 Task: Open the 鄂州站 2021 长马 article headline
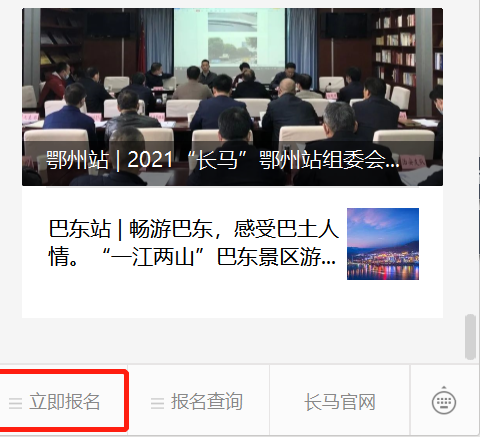tap(222, 160)
